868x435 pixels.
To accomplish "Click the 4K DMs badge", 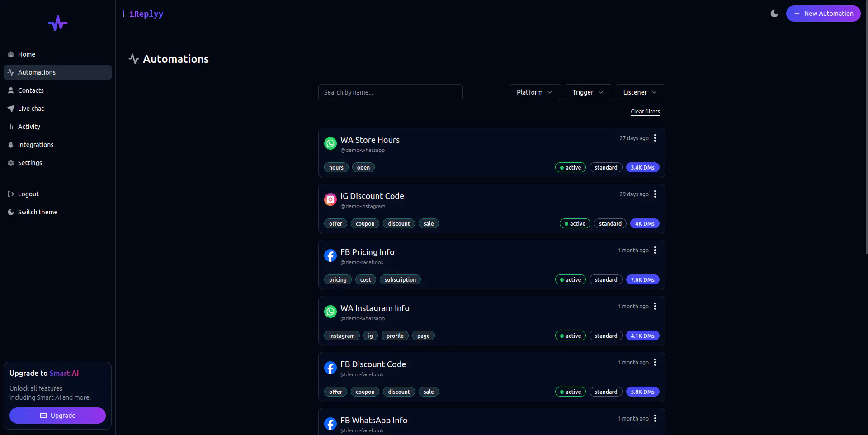I will tap(645, 224).
